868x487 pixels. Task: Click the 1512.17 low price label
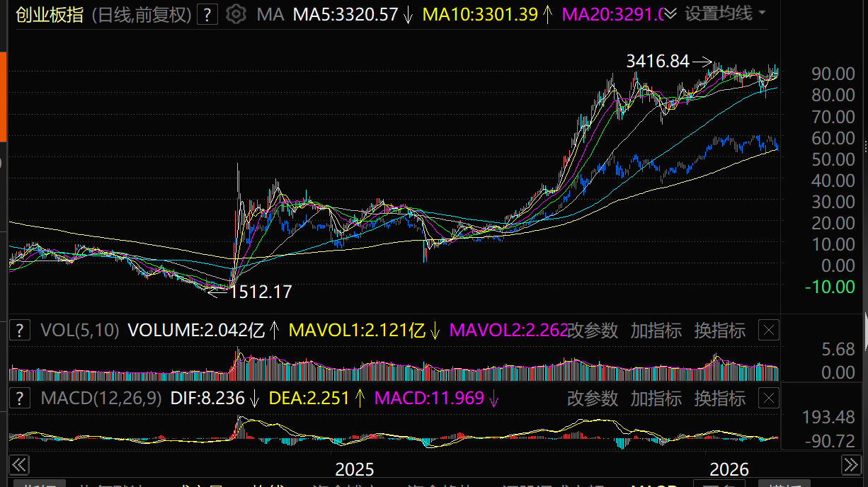261,292
